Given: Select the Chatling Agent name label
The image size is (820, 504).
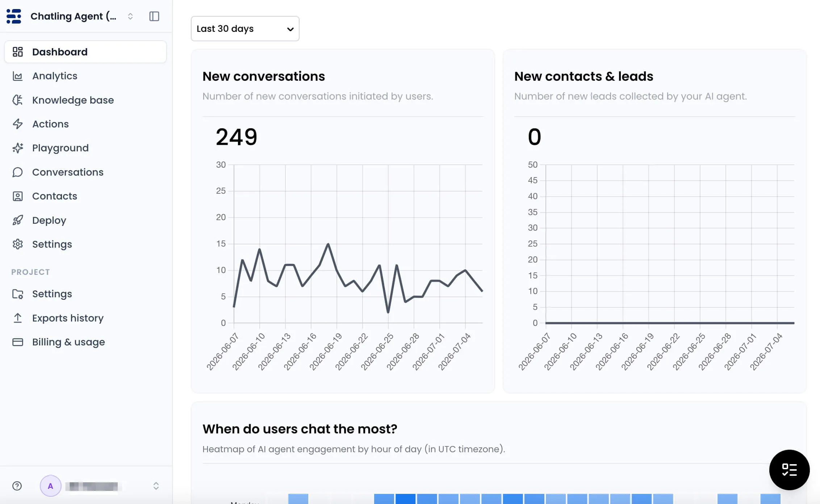Looking at the screenshot, I should click(x=74, y=16).
